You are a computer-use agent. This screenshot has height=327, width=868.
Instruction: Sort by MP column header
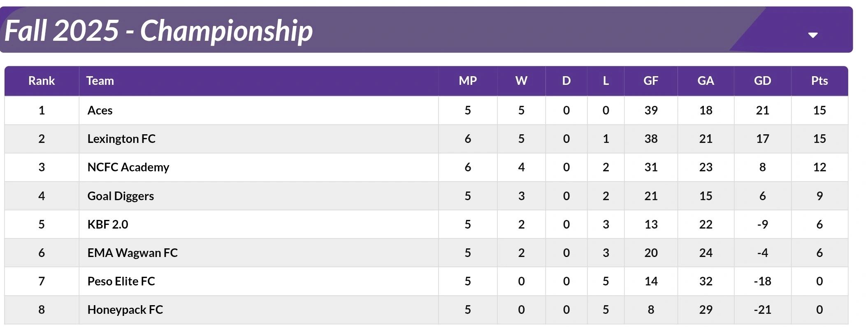468,81
